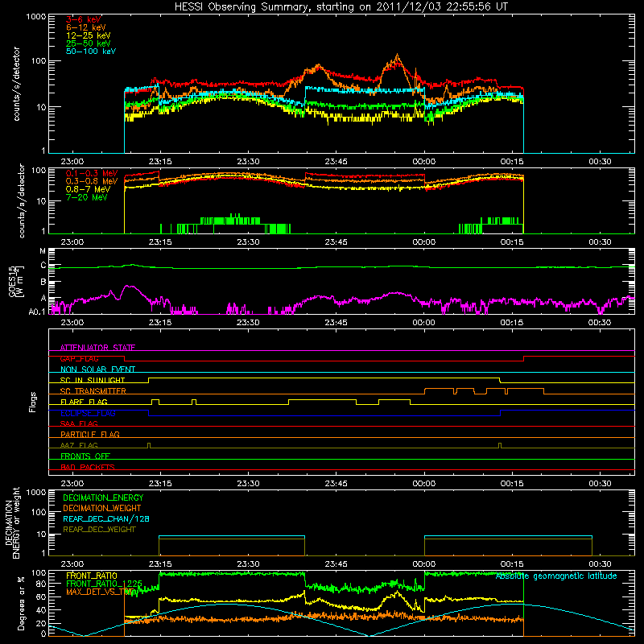Select the orange 6-12 keV legend label
The height and width of the screenshot is (644, 644).
pyautogui.click(x=86, y=27)
